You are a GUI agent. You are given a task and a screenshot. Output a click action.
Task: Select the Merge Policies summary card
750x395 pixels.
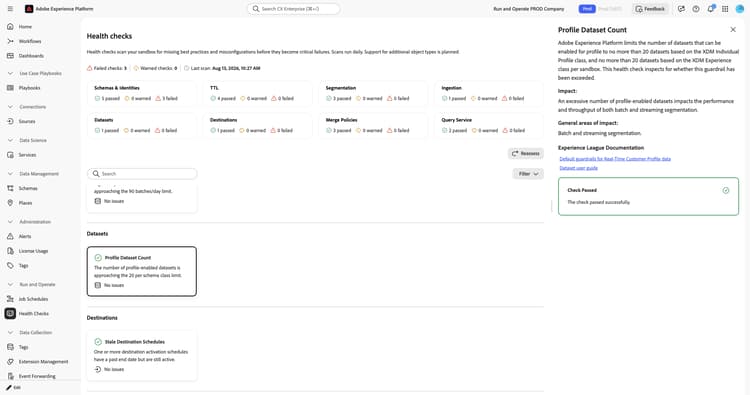pyautogui.click(x=373, y=125)
